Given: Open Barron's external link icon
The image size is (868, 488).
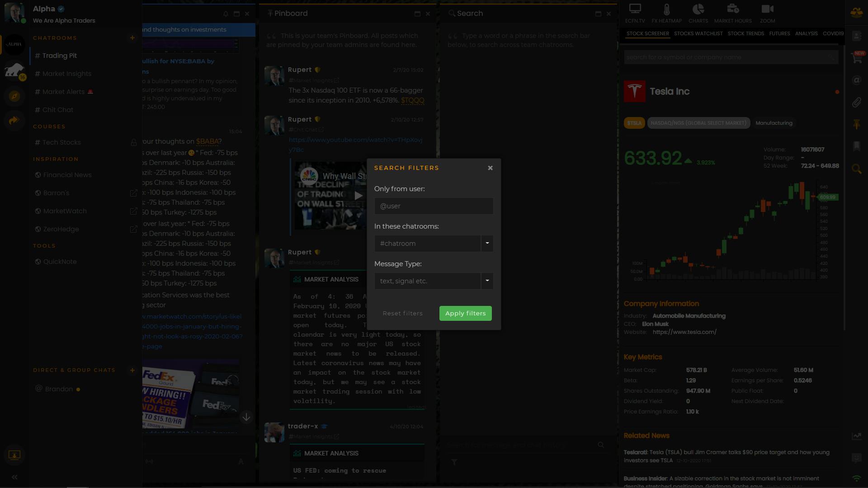Looking at the screenshot, I should [133, 193].
